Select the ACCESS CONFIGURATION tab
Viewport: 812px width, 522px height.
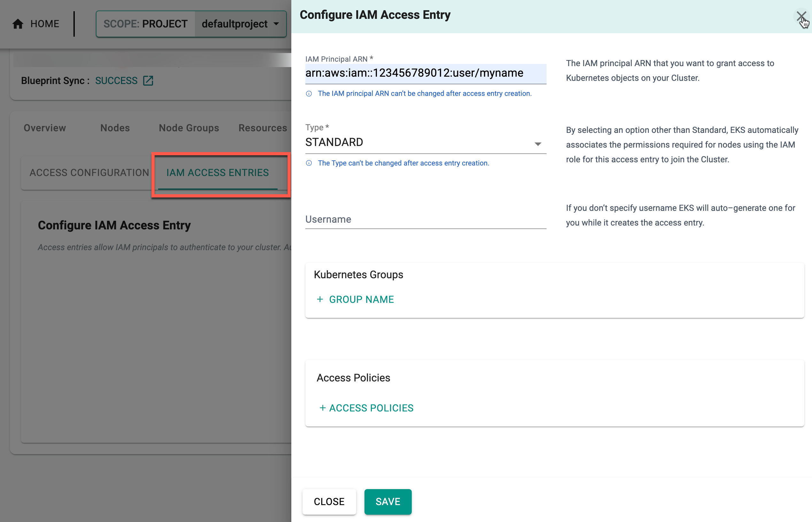[89, 173]
